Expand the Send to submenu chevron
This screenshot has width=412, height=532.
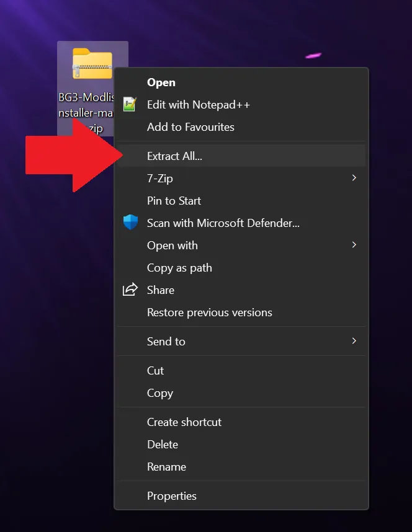tap(354, 340)
